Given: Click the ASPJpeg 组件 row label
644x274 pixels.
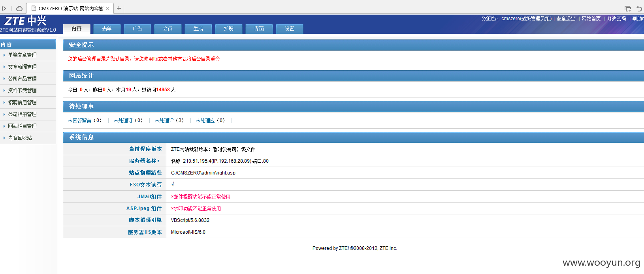Looking at the screenshot, I should point(144,208).
